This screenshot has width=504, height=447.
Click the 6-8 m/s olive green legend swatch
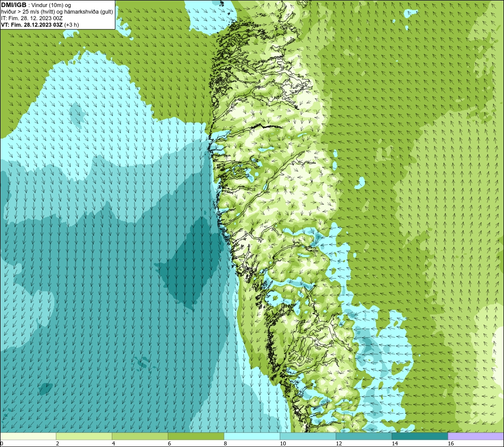[x=196, y=436]
